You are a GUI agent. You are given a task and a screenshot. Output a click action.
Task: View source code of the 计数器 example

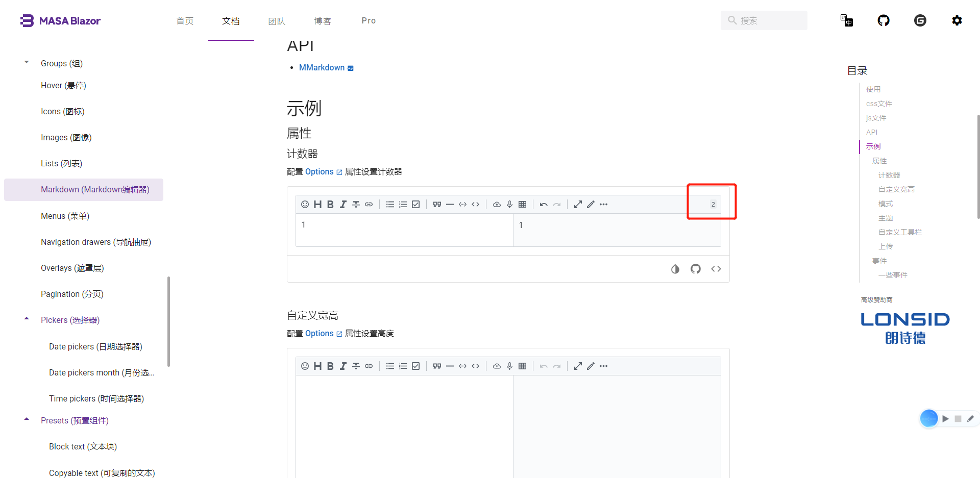716,269
